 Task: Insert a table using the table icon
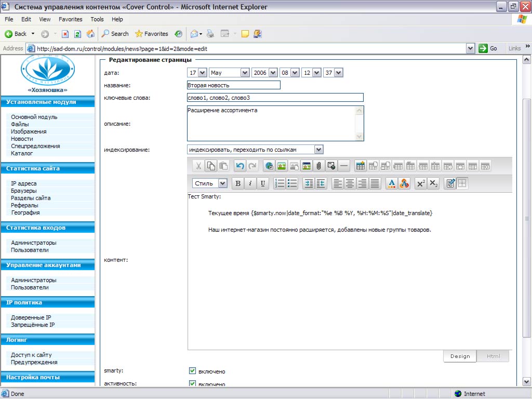(x=361, y=166)
